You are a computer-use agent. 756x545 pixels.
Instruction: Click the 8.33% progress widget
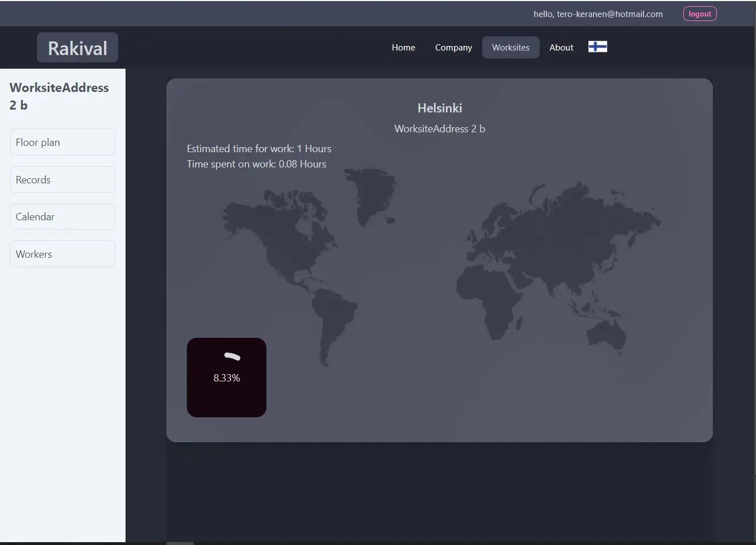227,378
